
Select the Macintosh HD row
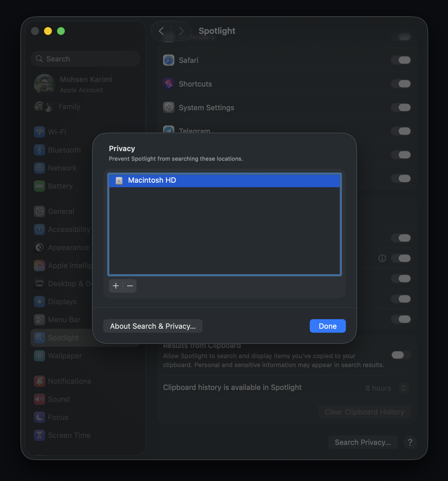225,180
